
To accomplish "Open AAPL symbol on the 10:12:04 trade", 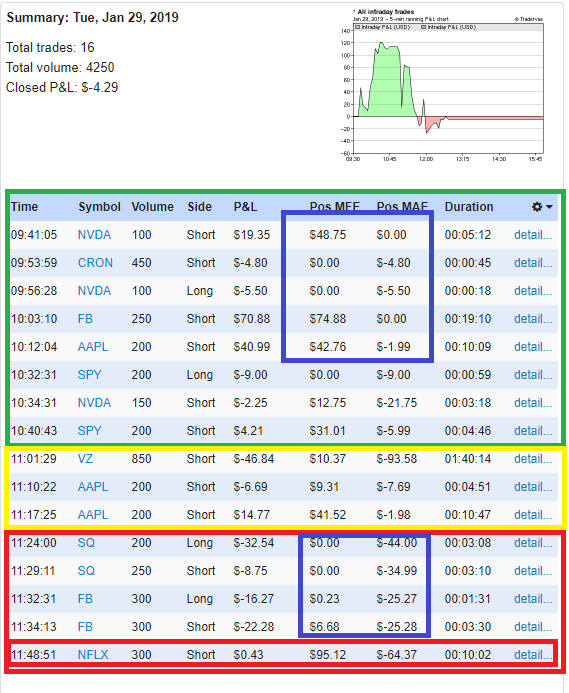I will [93, 346].
